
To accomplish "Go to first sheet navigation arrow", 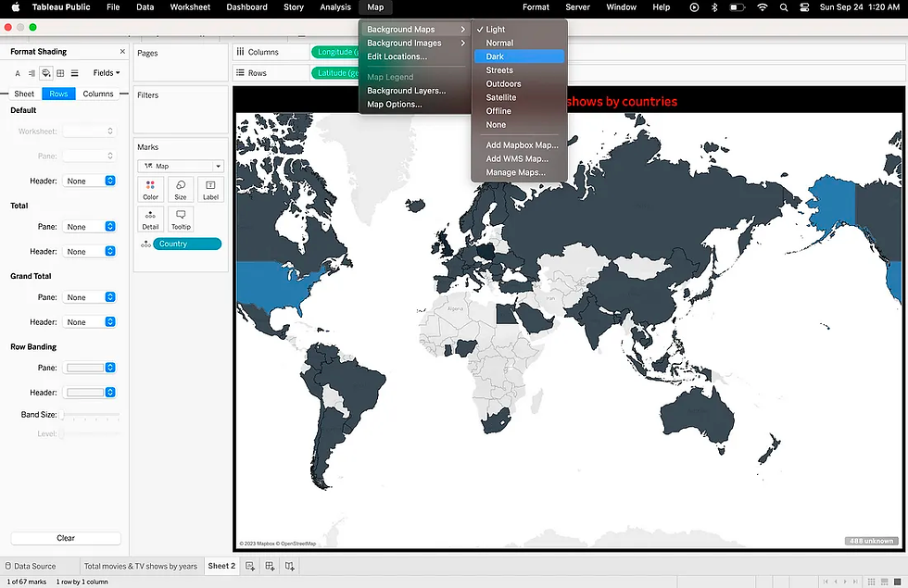I will (x=826, y=582).
